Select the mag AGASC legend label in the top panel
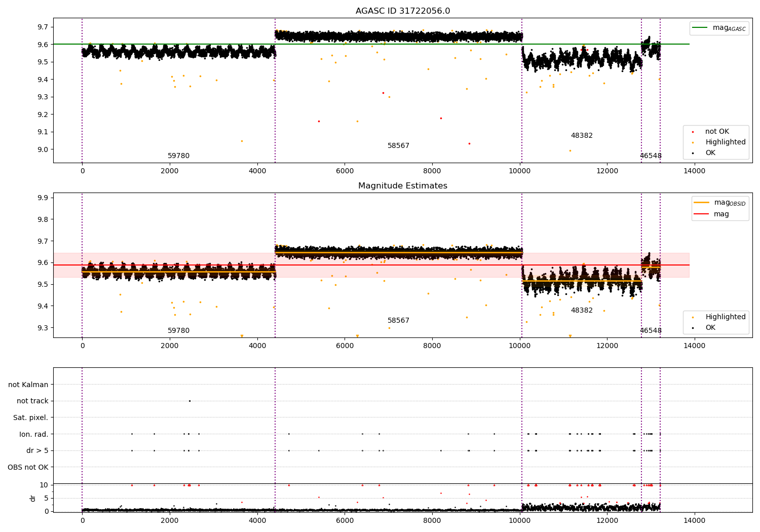This screenshot has height=532, width=760. click(729, 28)
